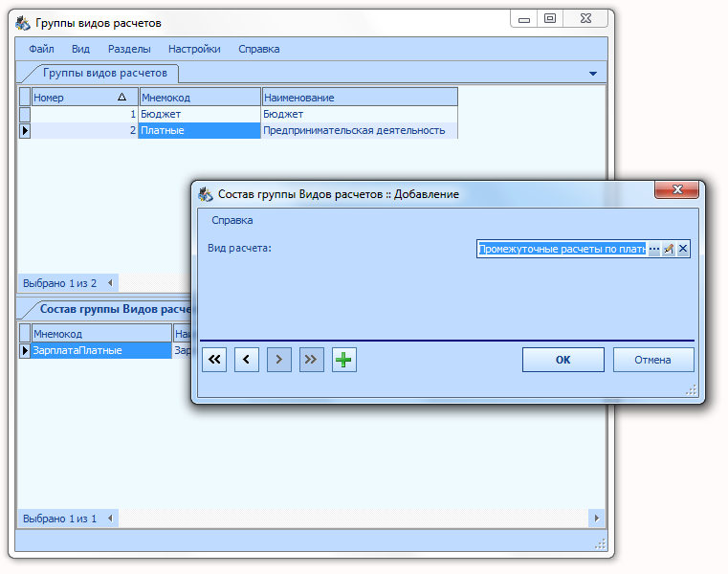Clear the Вид расчета field value

[x=683, y=249]
